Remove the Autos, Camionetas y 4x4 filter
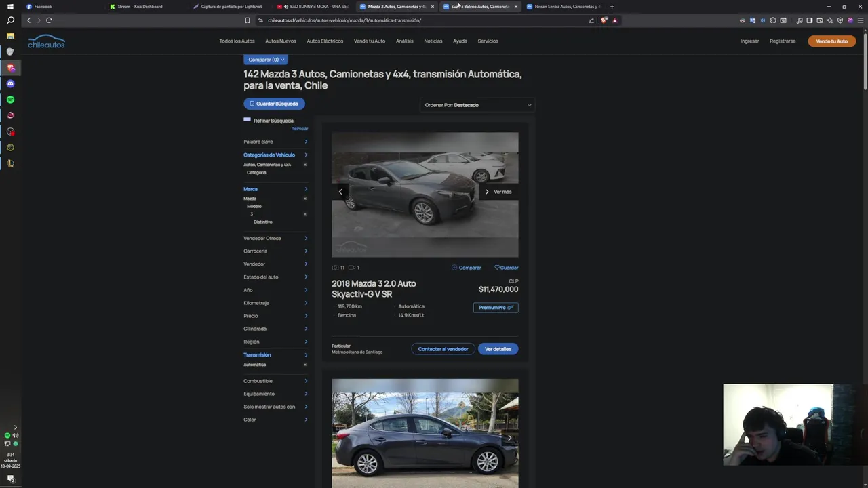The image size is (868, 488). click(x=305, y=165)
